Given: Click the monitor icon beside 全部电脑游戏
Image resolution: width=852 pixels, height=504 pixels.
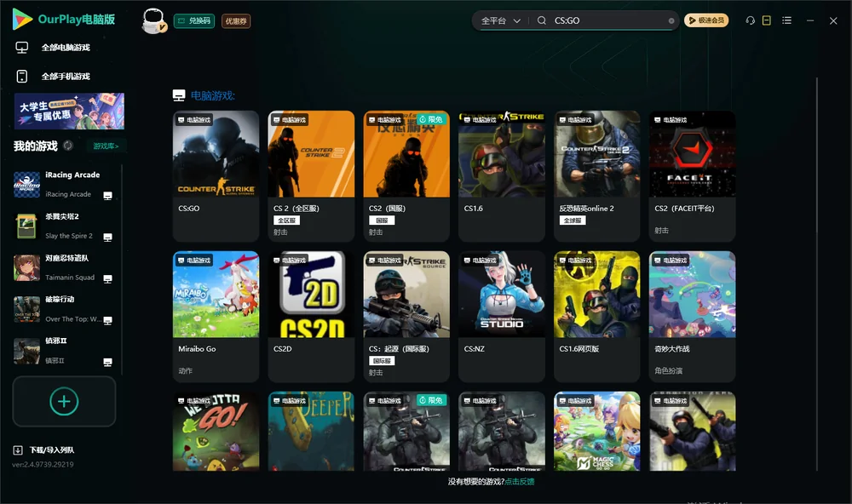Looking at the screenshot, I should point(22,48).
